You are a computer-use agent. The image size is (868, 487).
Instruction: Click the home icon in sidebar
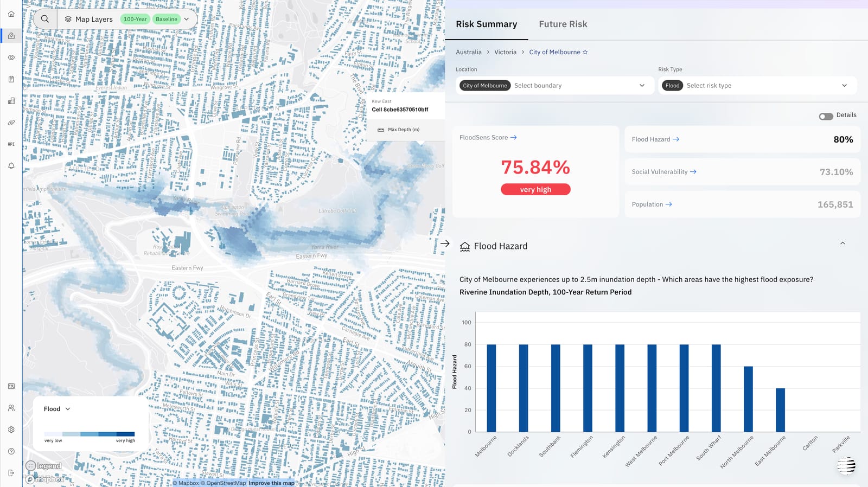(x=11, y=14)
